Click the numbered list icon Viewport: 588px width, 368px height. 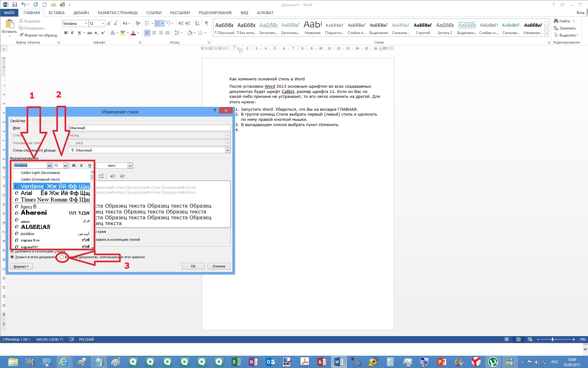(x=157, y=23)
